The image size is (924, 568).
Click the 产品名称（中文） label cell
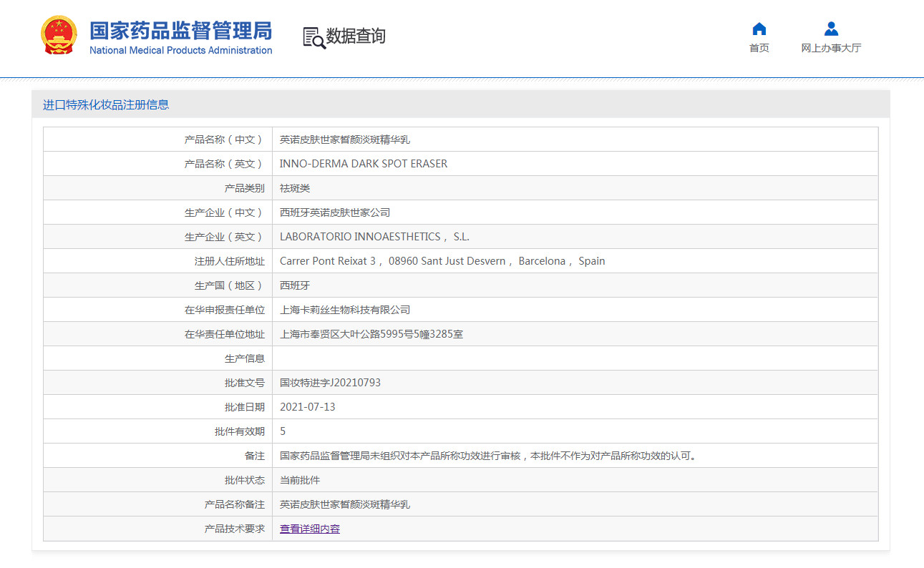click(158, 139)
